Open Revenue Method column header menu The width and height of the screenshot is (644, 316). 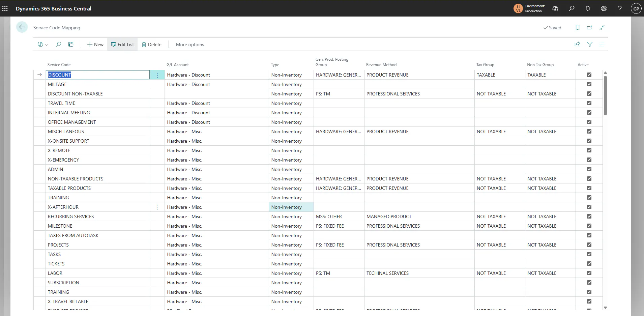381,65
